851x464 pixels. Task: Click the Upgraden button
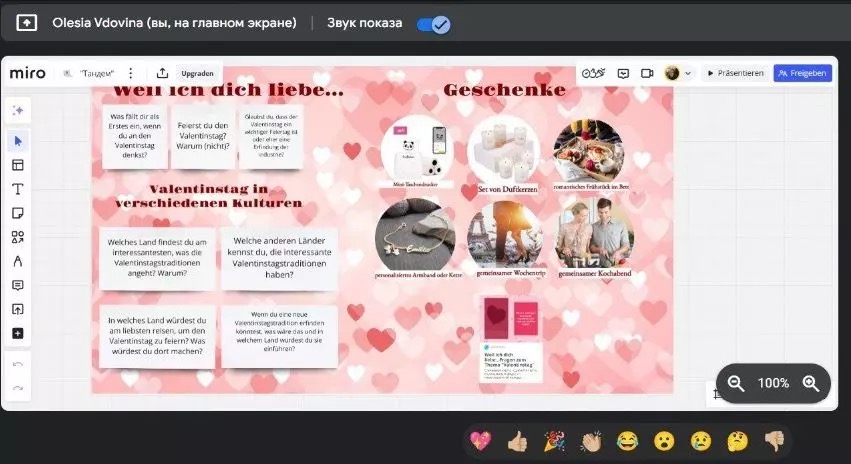tap(197, 73)
